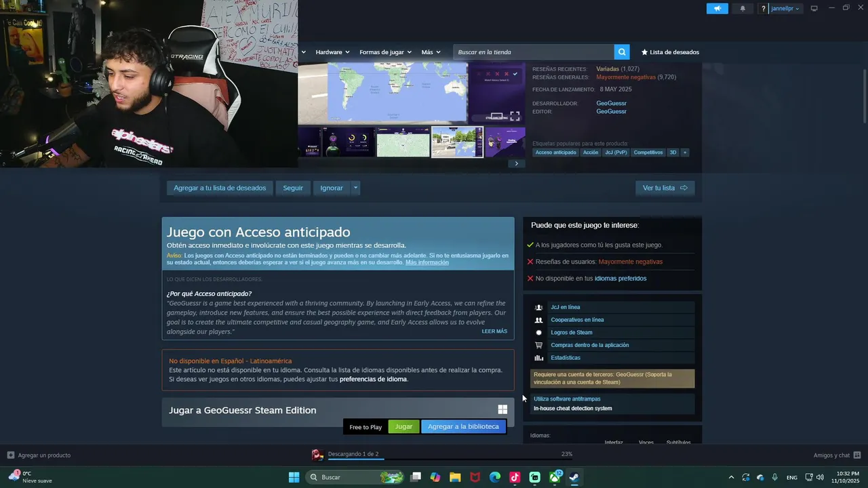Image resolution: width=868 pixels, height=488 pixels.
Task: Open the GeoGuessr developer link
Action: [611, 104]
